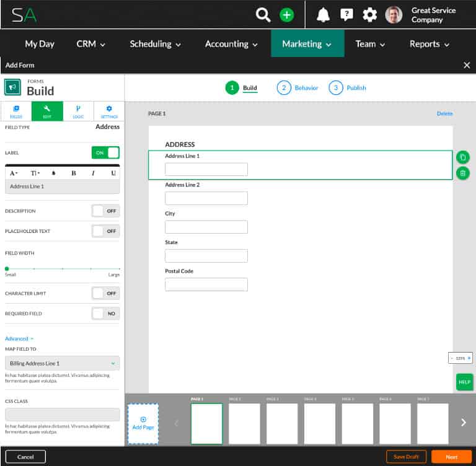
Task: Delete selected field with green trash icon
Action: [462, 173]
